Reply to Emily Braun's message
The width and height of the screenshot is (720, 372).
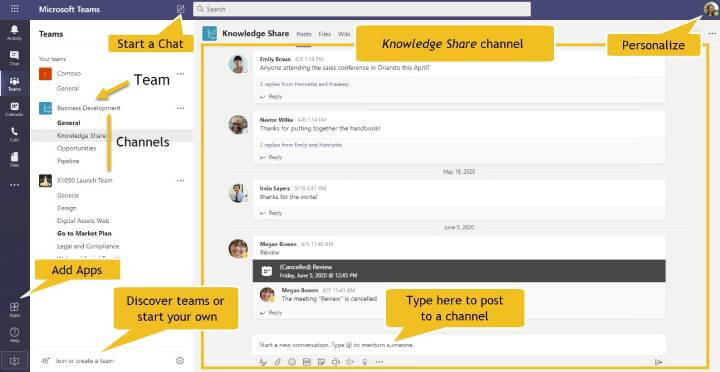[271, 97]
